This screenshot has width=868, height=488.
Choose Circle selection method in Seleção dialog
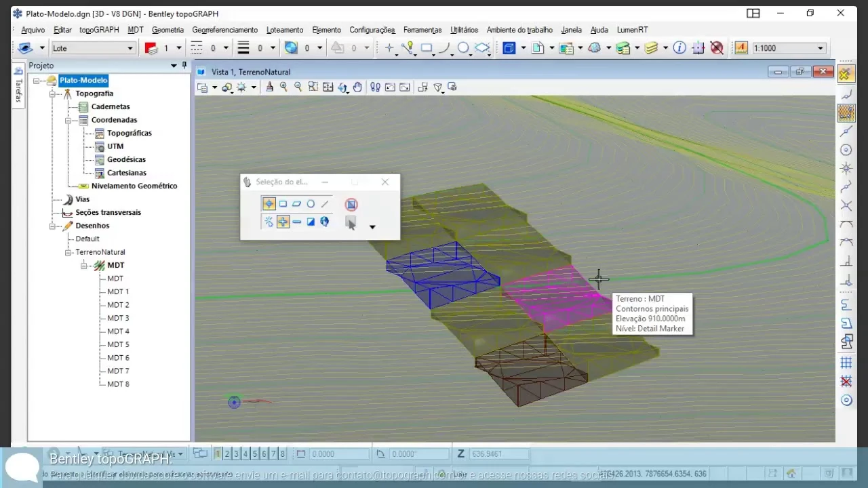[311, 204]
